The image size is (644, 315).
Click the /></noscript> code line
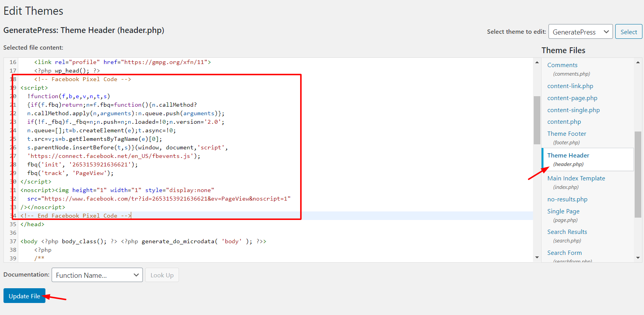pyautogui.click(x=43, y=207)
